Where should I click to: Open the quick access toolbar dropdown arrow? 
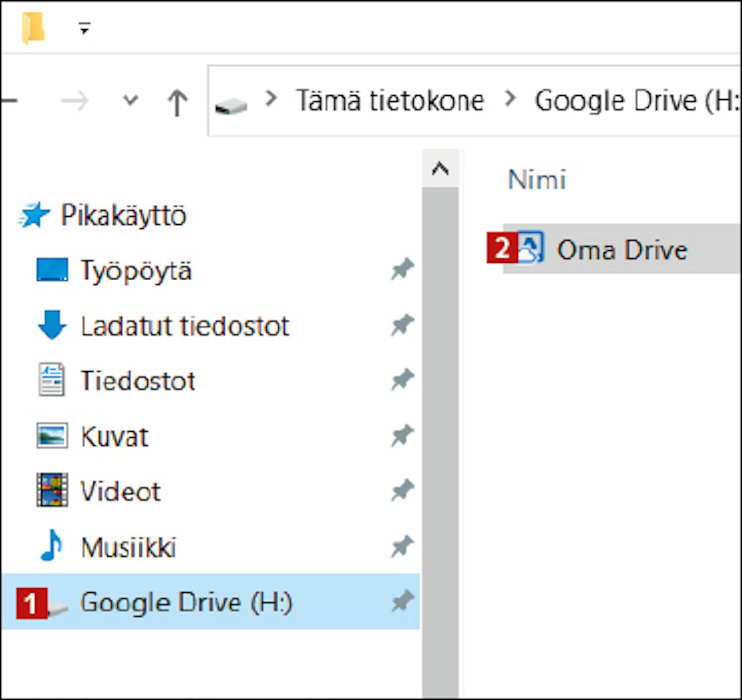point(85,29)
